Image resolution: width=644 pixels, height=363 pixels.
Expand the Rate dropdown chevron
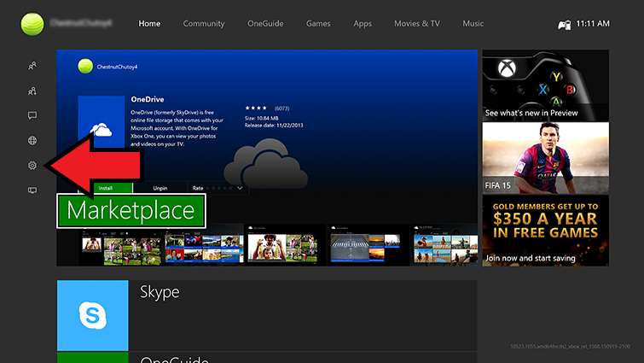point(241,187)
